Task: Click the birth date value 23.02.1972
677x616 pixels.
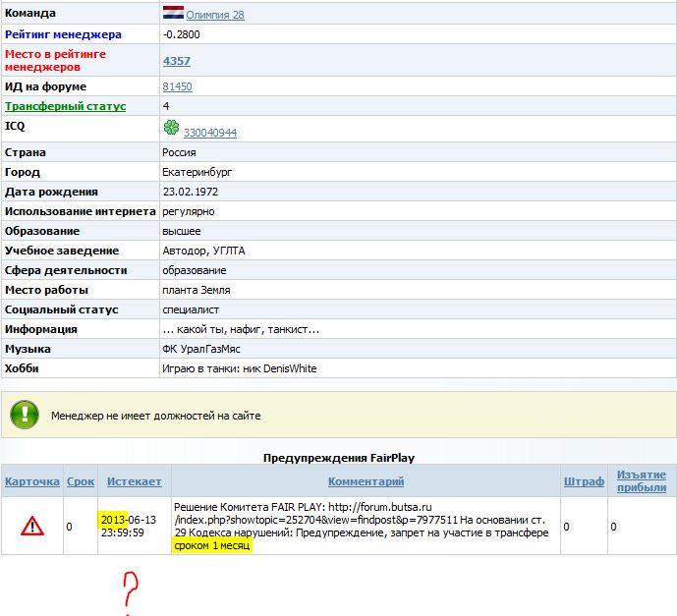Action: pyautogui.click(x=190, y=192)
